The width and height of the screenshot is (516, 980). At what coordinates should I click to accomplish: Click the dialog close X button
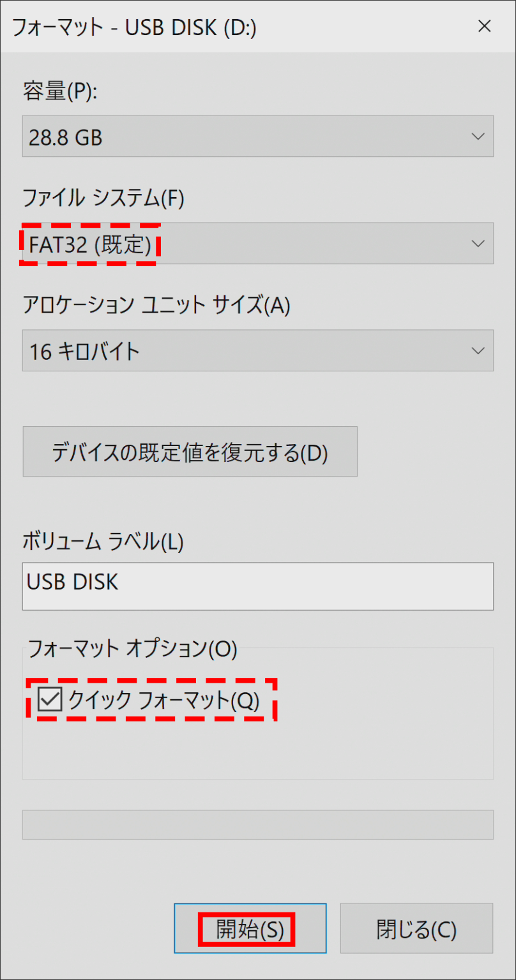click(x=485, y=27)
